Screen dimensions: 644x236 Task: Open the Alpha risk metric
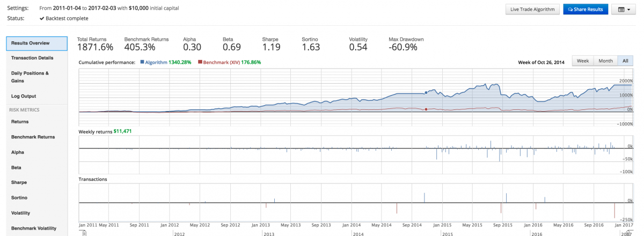coord(17,152)
